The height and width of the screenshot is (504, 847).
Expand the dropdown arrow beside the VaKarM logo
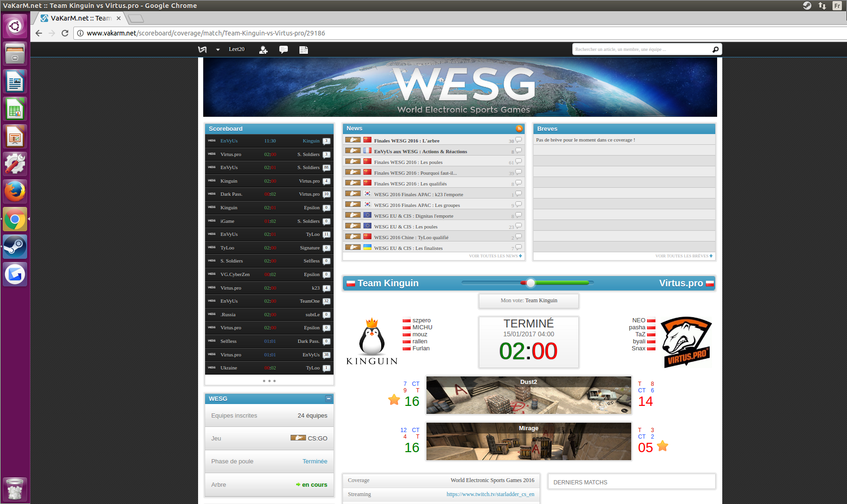[218, 50]
